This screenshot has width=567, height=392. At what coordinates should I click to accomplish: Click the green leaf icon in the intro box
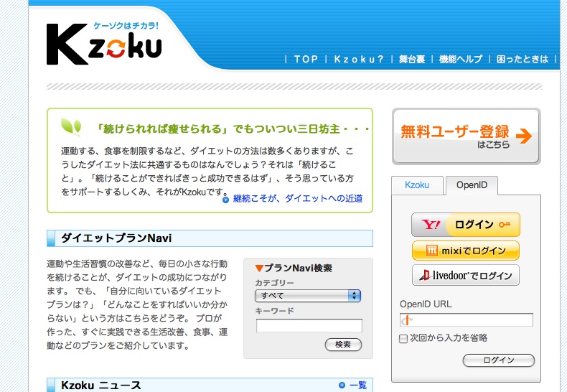tap(71, 127)
